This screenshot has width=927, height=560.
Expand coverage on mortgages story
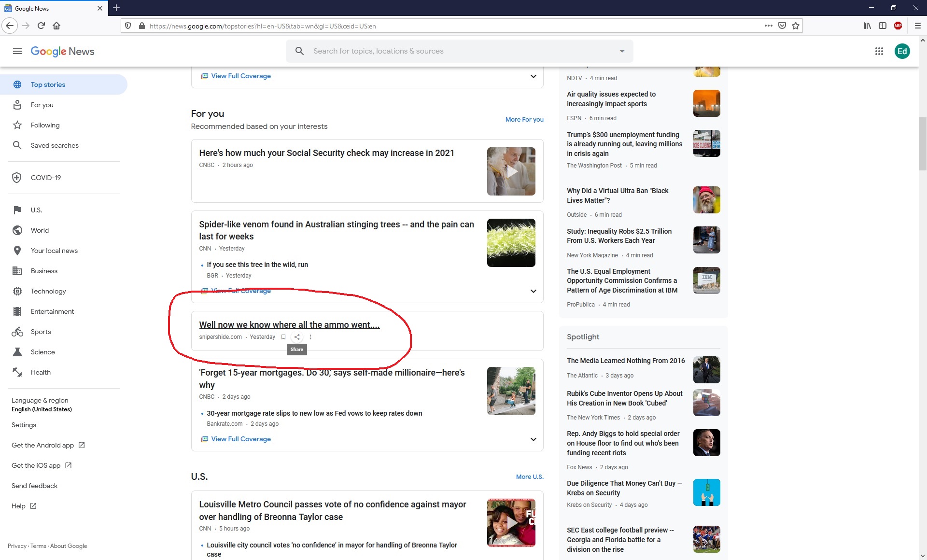[x=533, y=439]
